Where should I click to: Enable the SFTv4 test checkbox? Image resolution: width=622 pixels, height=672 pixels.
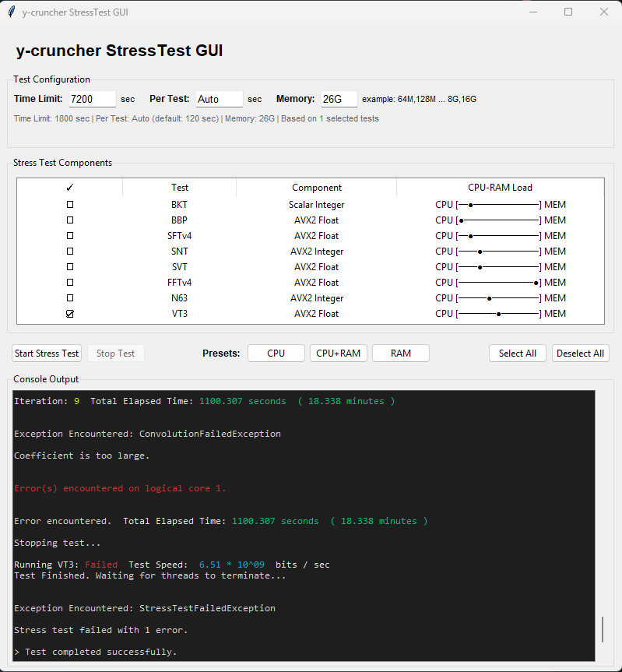click(70, 236)
